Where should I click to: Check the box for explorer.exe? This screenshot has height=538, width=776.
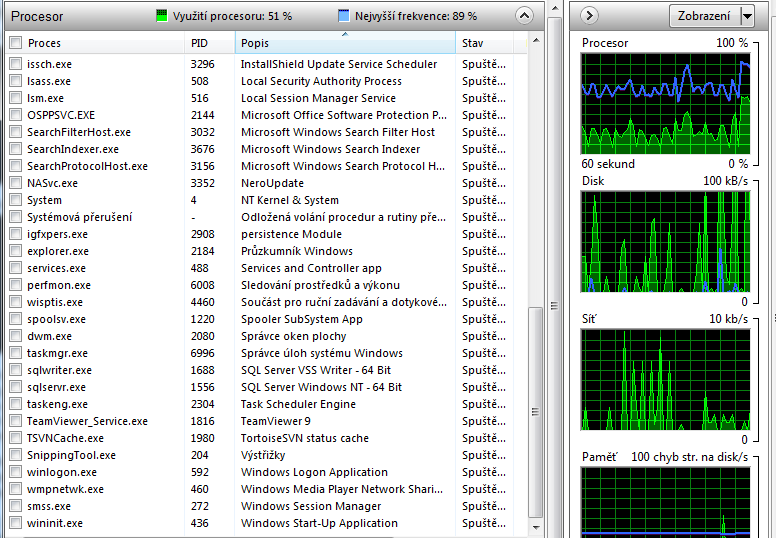tap(15, 251)
